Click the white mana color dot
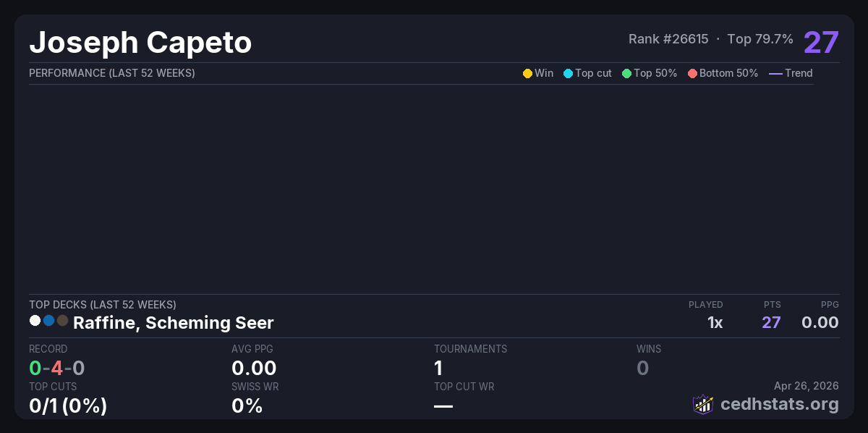The image size is (868, 433). point(35,320)
